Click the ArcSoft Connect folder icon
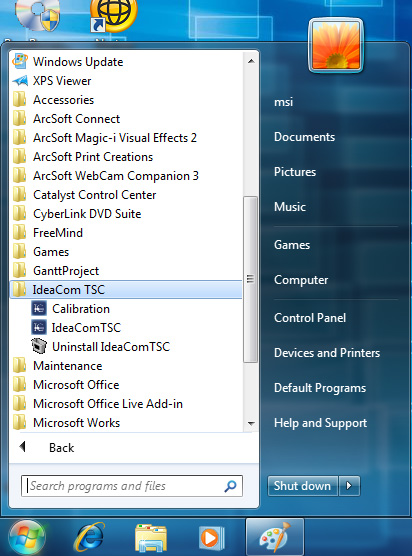 click(x=20, y=119)
